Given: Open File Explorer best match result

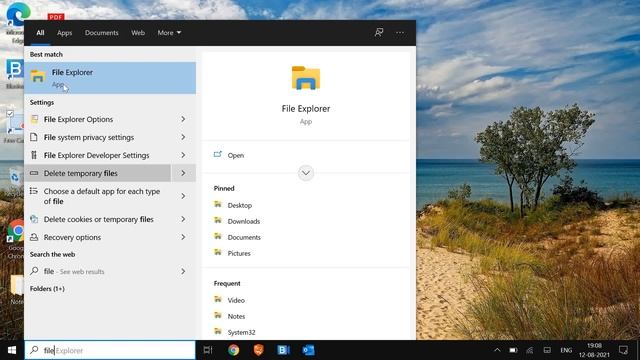Looking at the screenshot, I should tap(110, 78).
